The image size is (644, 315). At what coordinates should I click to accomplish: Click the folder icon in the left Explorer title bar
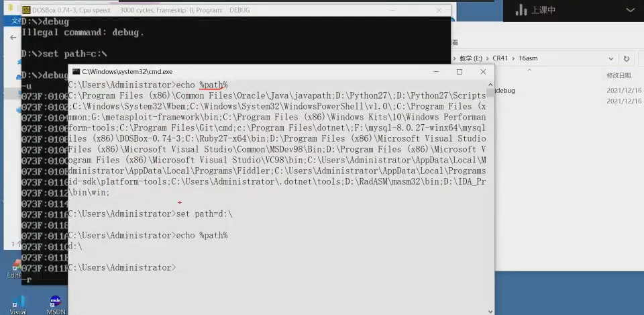pos(10,8)
